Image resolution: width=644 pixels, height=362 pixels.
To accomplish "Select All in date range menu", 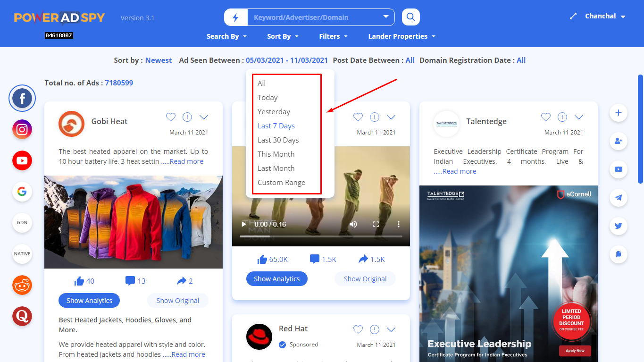I will click(x=262, y=84).
